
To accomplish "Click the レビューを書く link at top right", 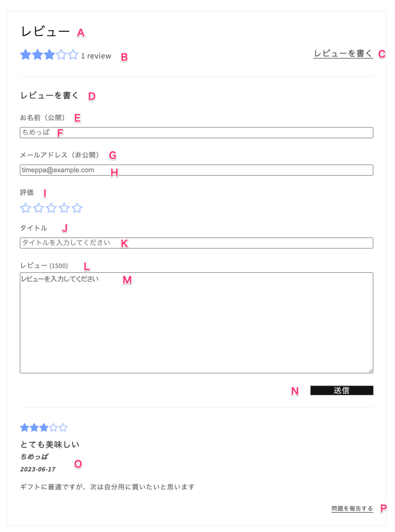I will (x=343, y=54).
